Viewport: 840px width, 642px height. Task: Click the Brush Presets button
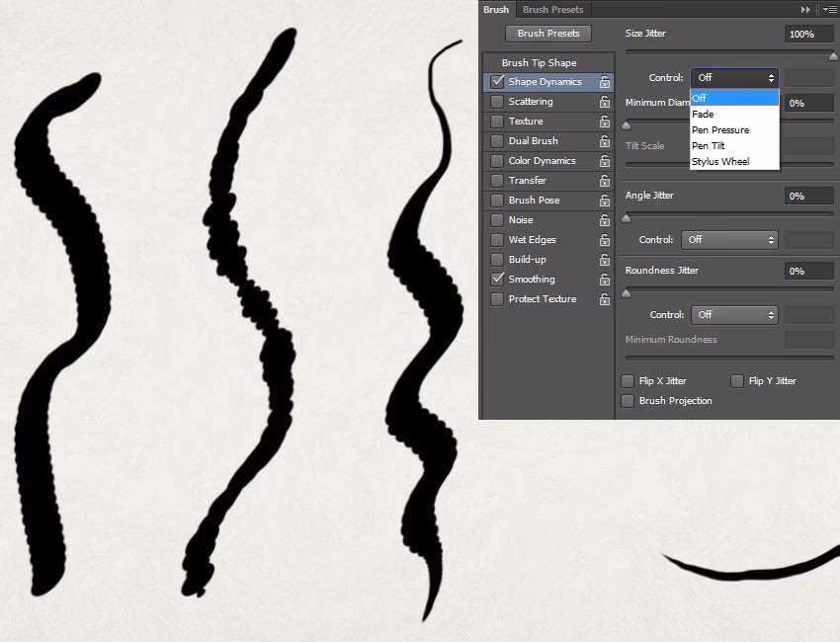pos(547,33)
